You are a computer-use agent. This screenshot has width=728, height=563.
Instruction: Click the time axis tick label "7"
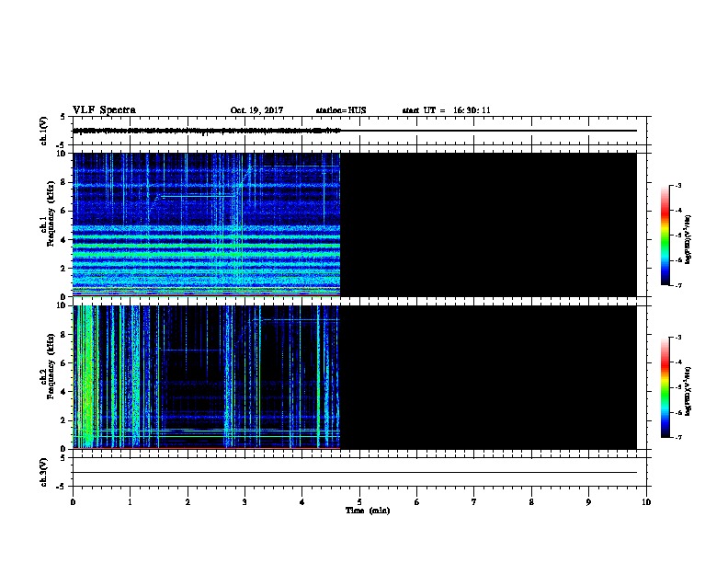pos(474,502)
